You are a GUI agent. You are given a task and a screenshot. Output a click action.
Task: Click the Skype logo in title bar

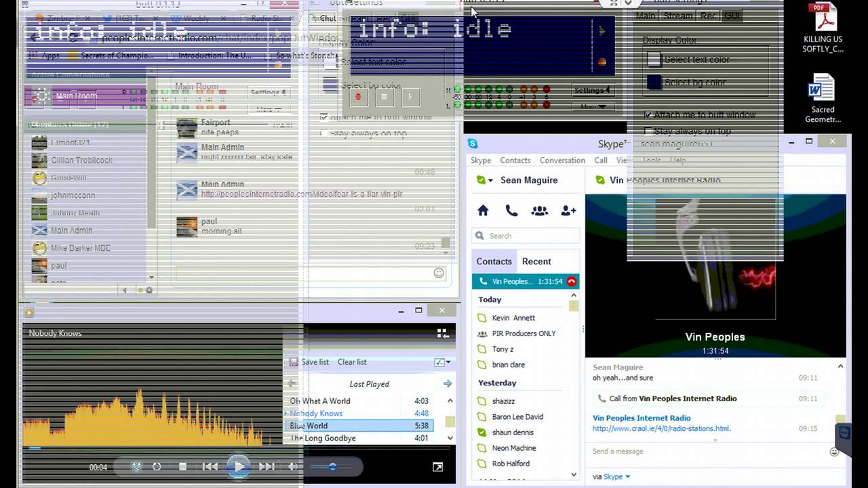tap(473, 144)
